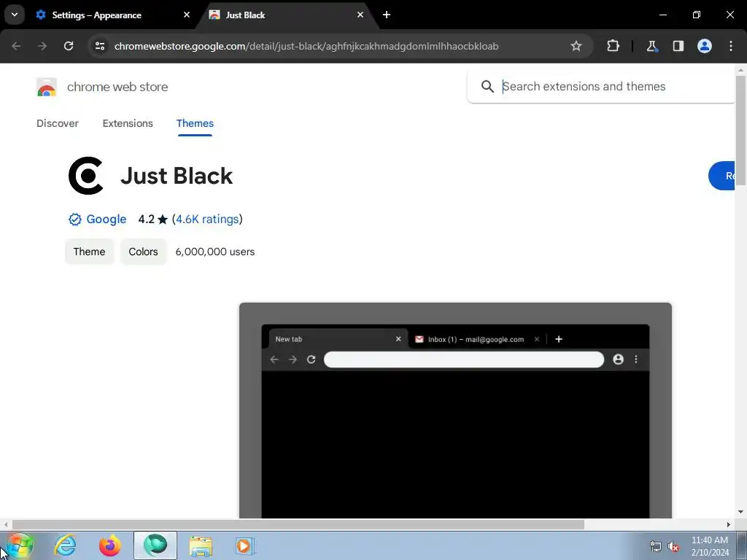Open the Extensions section

click(x=128, y=123)
